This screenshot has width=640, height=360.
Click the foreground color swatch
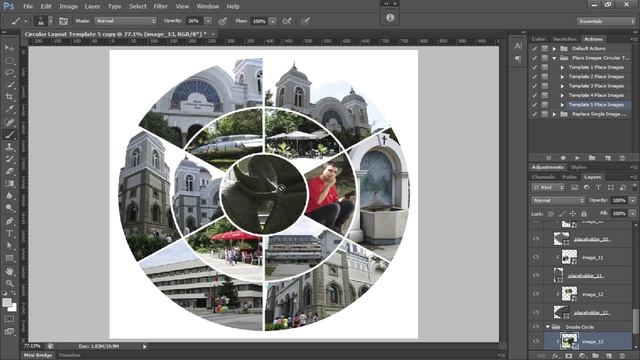[7, 302]
